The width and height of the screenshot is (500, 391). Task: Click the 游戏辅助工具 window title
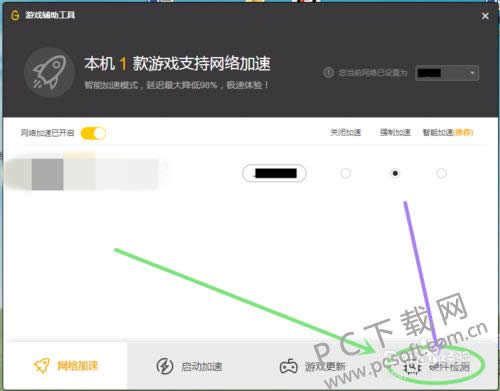pyautogui.click(x=50, y=15)
